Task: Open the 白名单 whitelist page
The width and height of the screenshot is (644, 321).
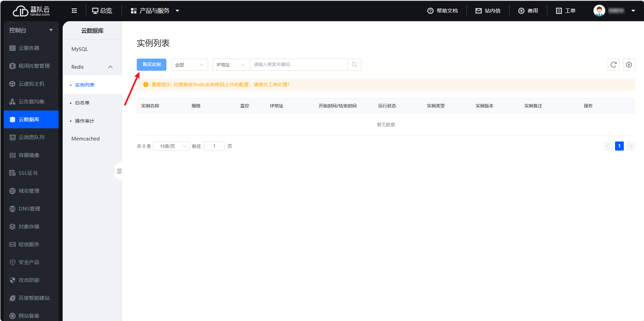Action: point(82,102)
